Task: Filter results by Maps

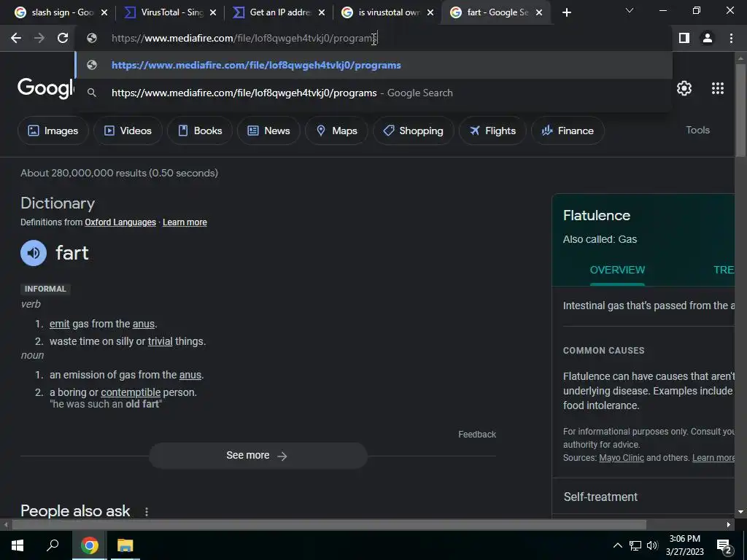Action: [336, 131]
